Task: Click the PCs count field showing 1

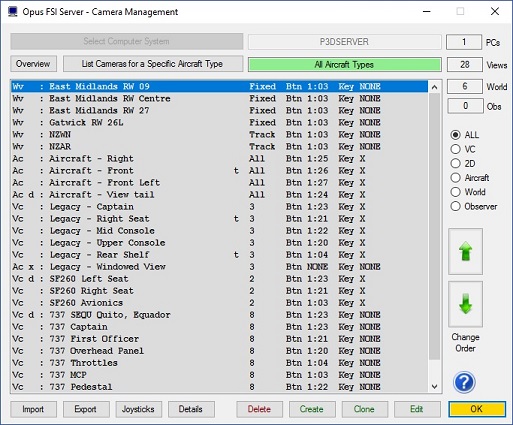Action: tap(464, 42)
